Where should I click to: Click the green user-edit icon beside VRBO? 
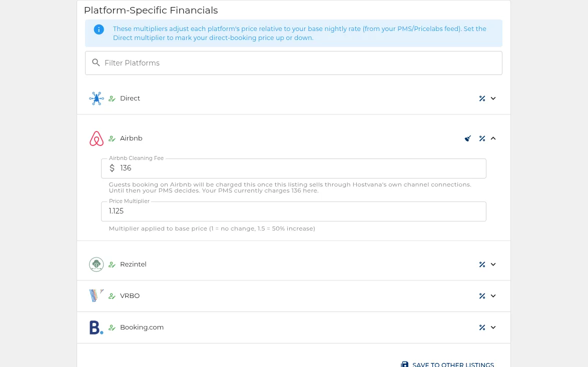click(112, 296)
